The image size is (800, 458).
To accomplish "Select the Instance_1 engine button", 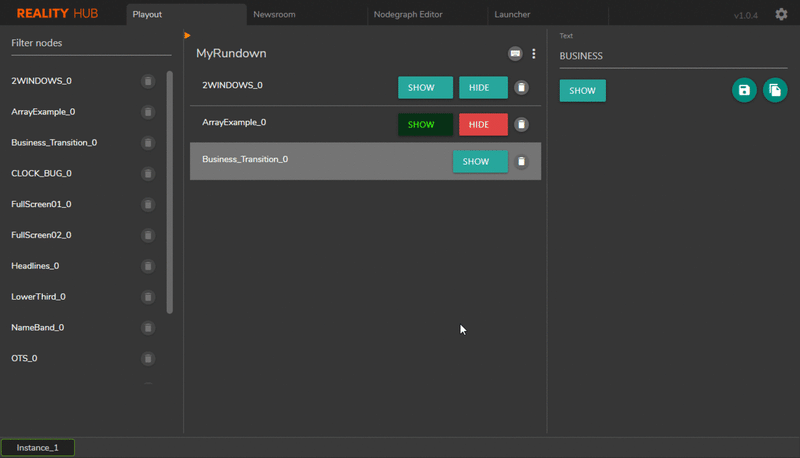I will pyautogui.click(x=38, y=448).
